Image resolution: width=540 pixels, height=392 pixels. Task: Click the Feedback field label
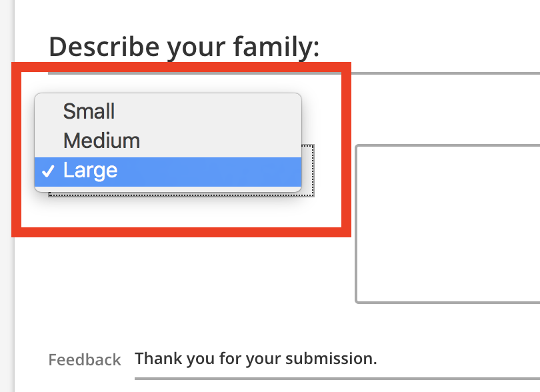(85, 360)
